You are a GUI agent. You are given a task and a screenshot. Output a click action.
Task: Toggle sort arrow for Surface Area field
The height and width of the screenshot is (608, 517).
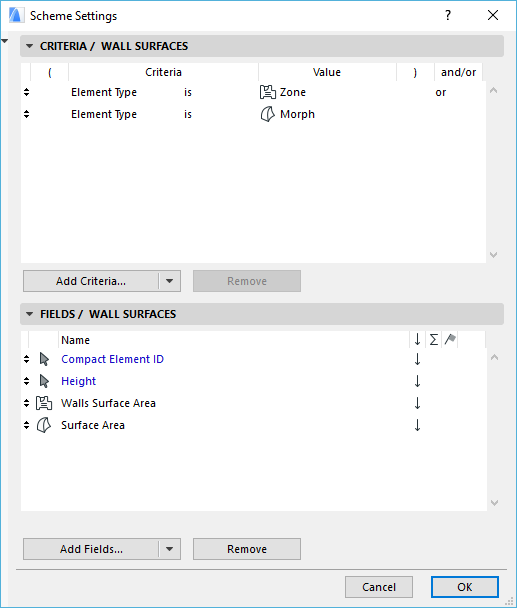(417, 425)
